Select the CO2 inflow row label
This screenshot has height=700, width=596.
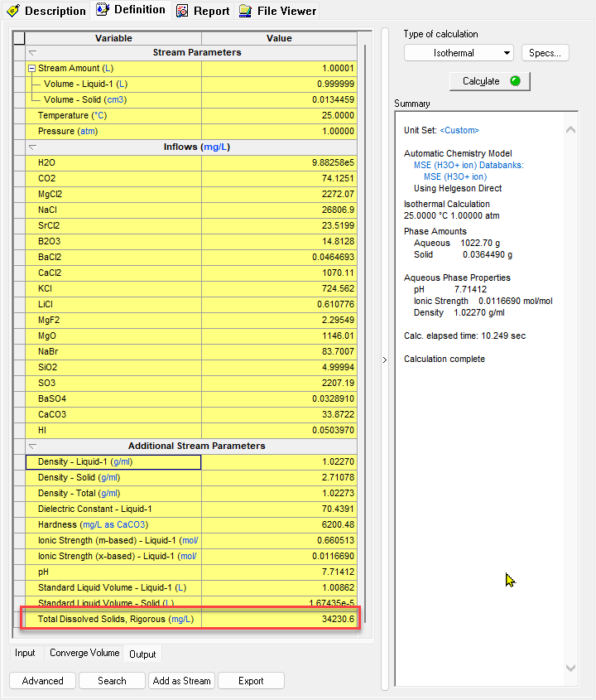[x=113, y=179]
